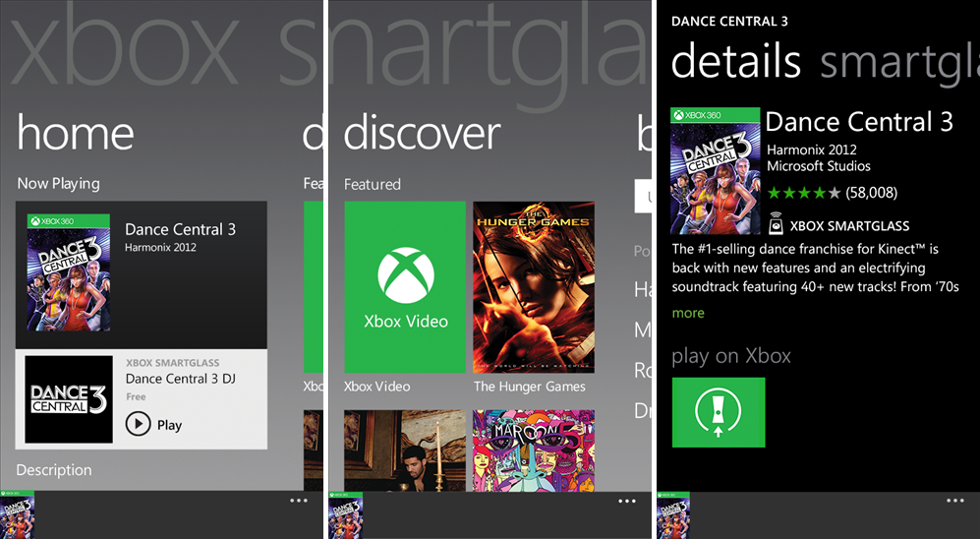980x539 pixels.
Task: Tap the XBOX SMARTGLASS label on details page
Action: tap(849, 226)
